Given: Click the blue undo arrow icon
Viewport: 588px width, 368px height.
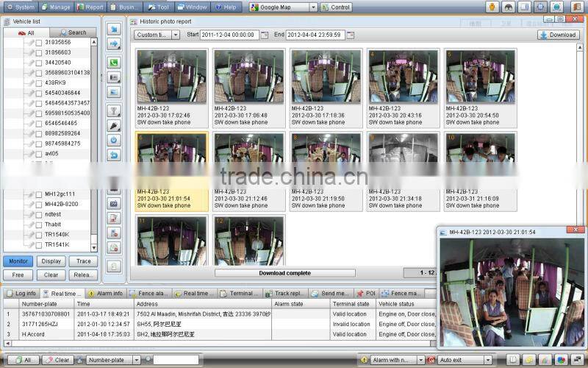Looking at the screenshot, I should [114, 155].
